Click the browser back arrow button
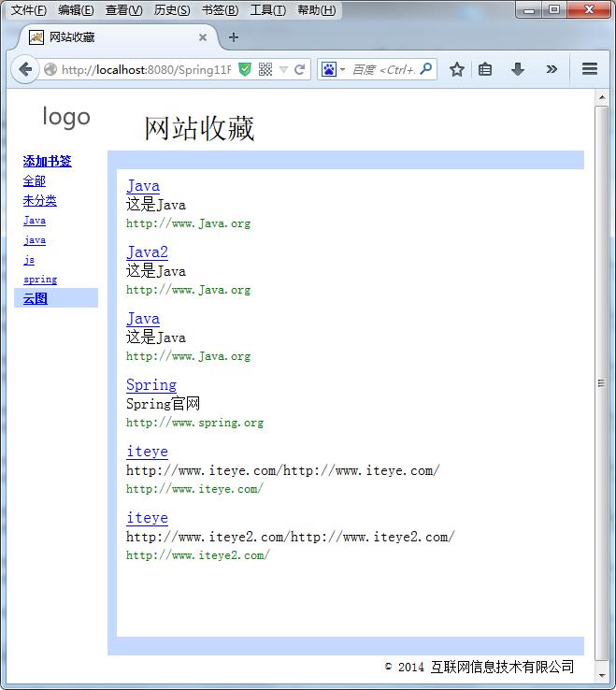The image size is (616, 690). click(x=25, y=69)
